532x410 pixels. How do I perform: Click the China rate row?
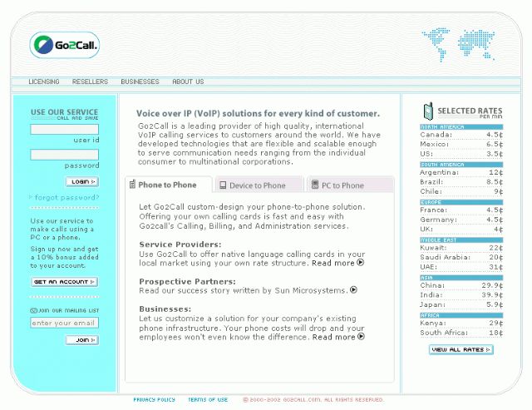point(461,285)
